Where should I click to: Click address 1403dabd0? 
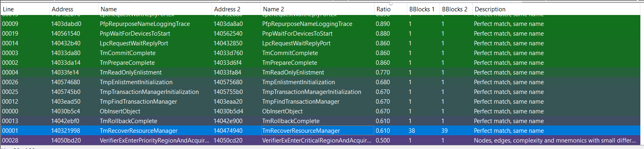[x=66, y=24]
